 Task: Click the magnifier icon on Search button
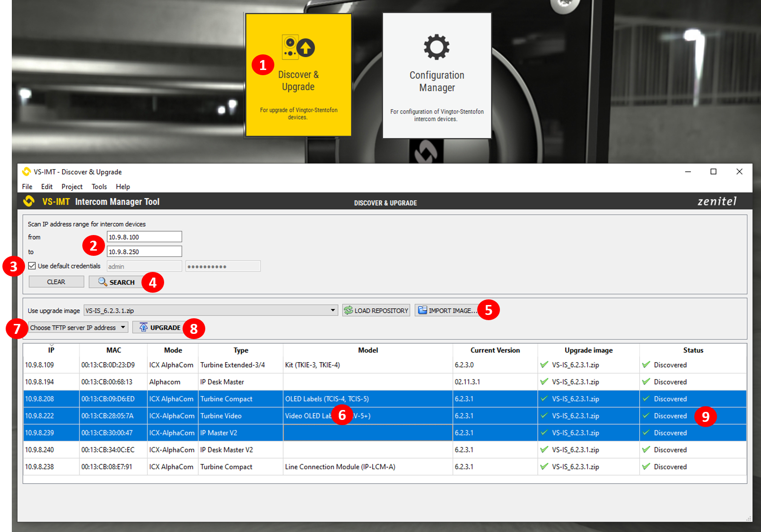(102, 282)
